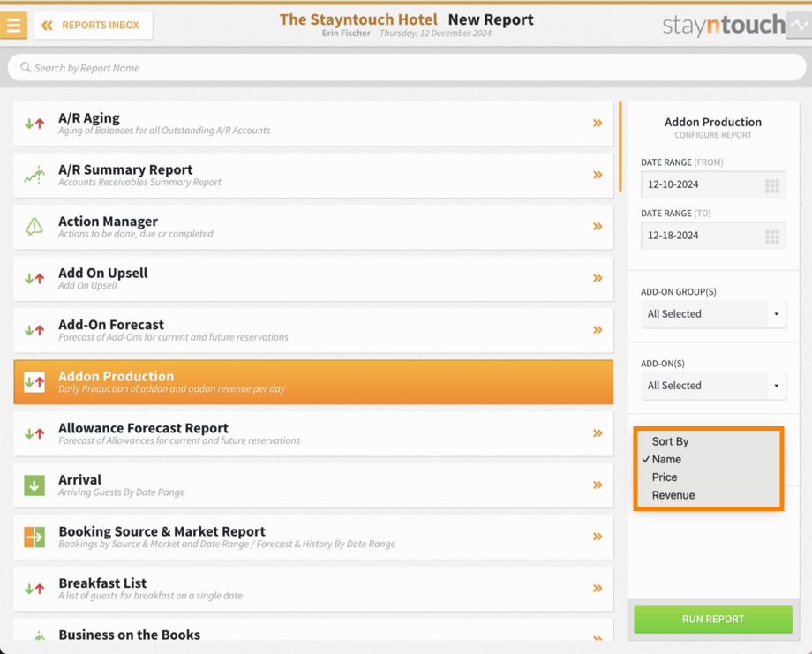Click the Add-On Forecast arrows icon
Screen dimensions: 812x654
(34, 330)
